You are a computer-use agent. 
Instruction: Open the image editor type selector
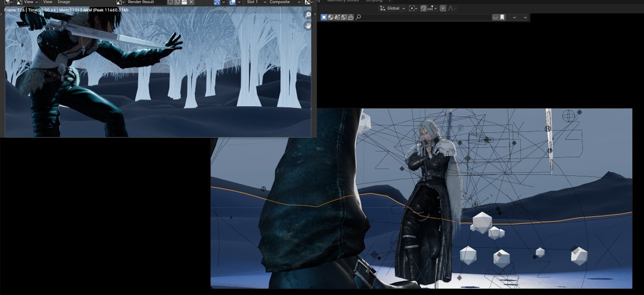coord(9,2)
